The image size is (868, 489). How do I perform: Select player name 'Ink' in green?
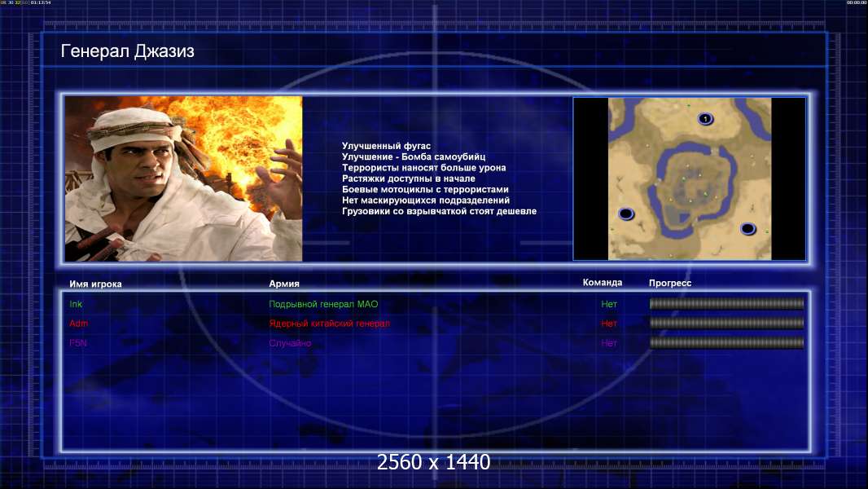pyautogui.click(x=76, y=304)
